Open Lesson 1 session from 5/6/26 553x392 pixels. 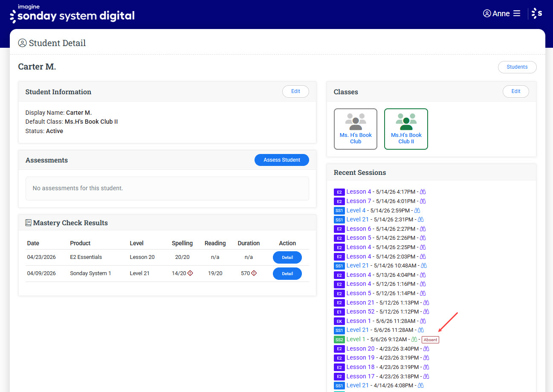pos(359,321)
